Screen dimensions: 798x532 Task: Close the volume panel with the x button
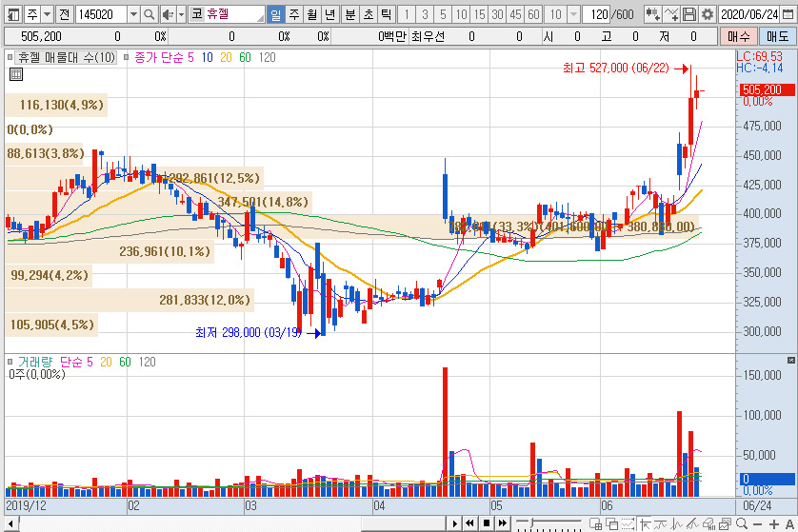[791, 360]
